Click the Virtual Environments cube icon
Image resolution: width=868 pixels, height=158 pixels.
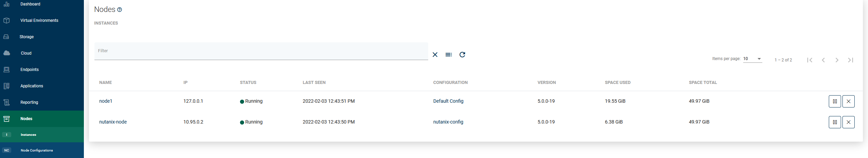pos(6,20)
